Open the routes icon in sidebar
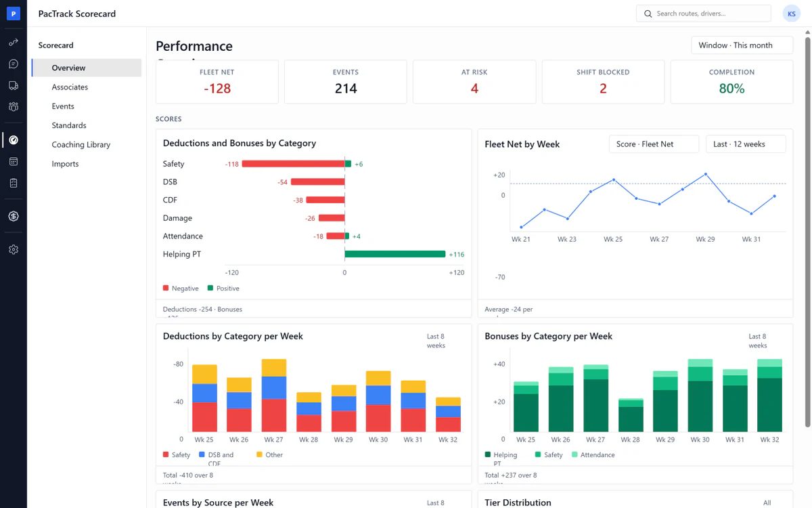The image size is (812, 508). click(x=14, y=43)
